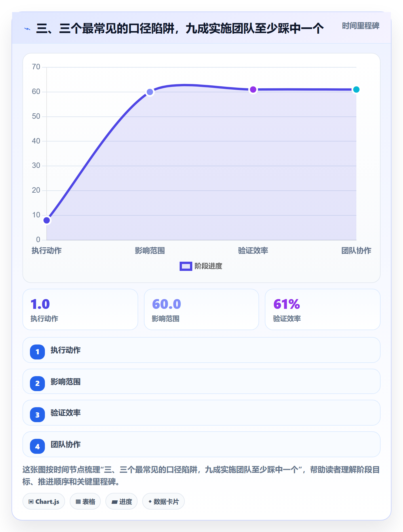Click the section title heading text
Viewport: 403px width, 532px height.
coord(180,28)
